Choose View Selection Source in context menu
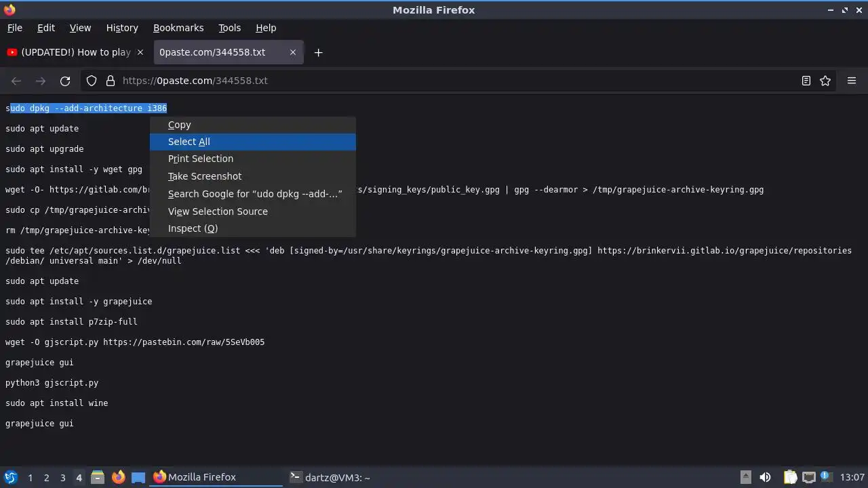Image resolution: width=868 pixels, height=488 pixels. 252,211
